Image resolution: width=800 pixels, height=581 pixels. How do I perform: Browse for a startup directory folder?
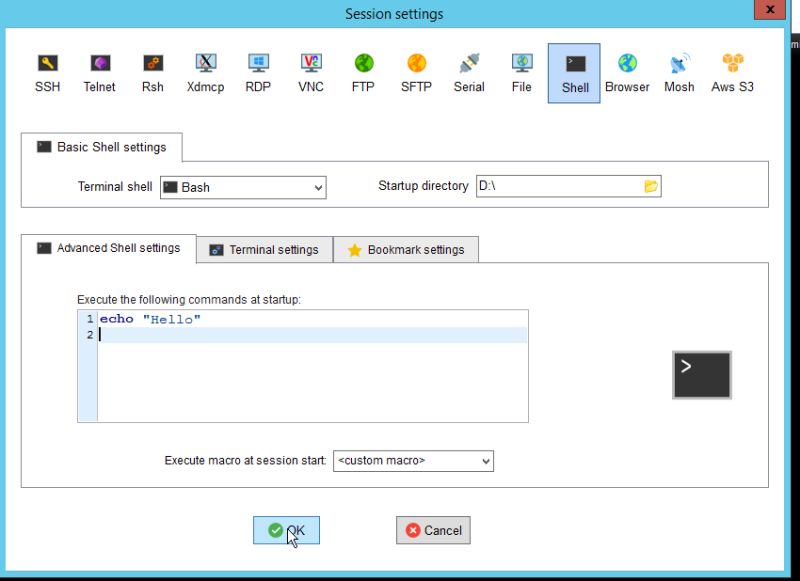(x=651, y=186)
